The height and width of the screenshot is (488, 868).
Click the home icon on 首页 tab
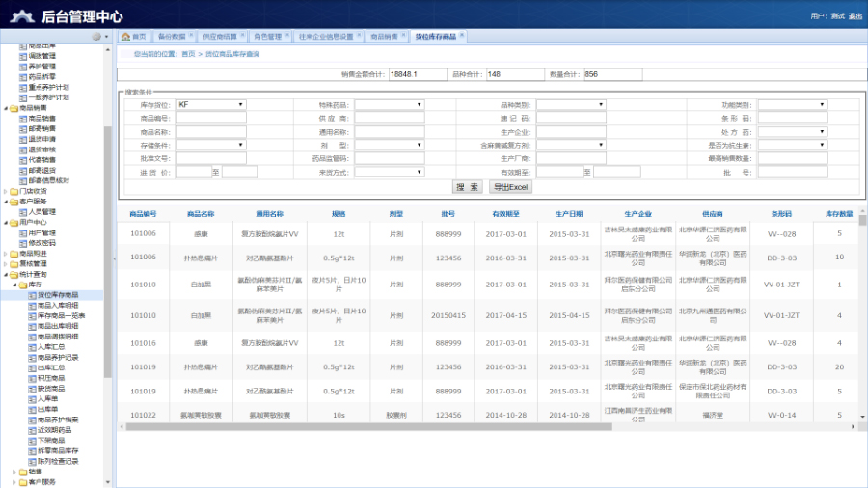pyautogui.click(x=125, y=37)
